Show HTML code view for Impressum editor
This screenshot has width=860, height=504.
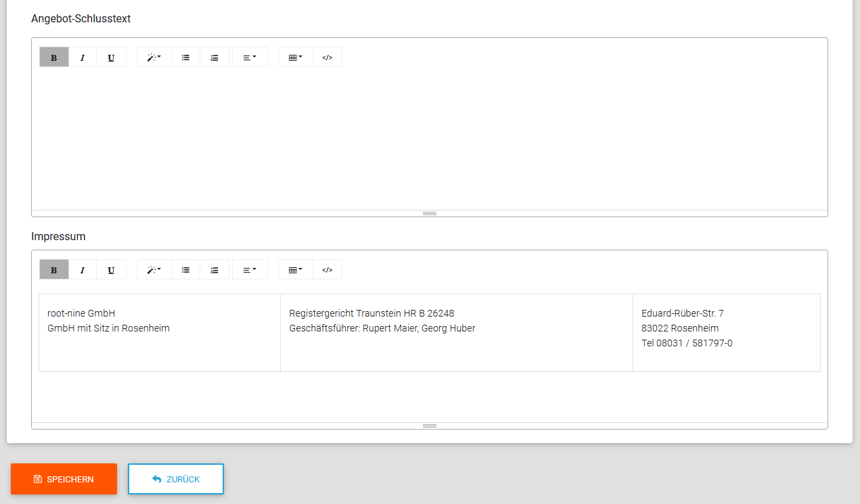coord(327,270)
